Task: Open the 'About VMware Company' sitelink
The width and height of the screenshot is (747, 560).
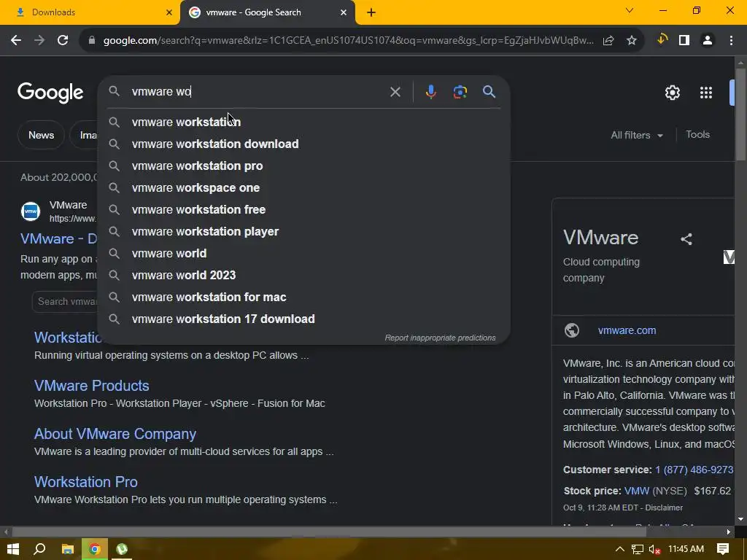Action: coord(115,434)
